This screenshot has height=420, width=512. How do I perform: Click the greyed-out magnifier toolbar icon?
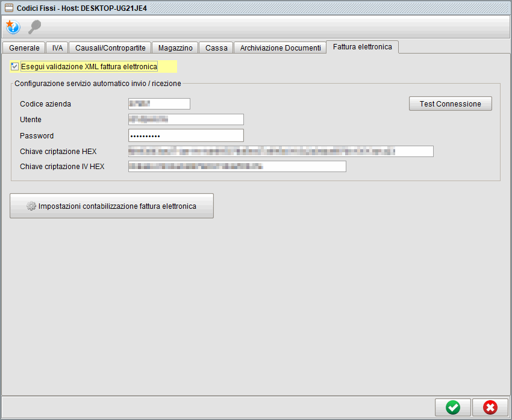35,27
